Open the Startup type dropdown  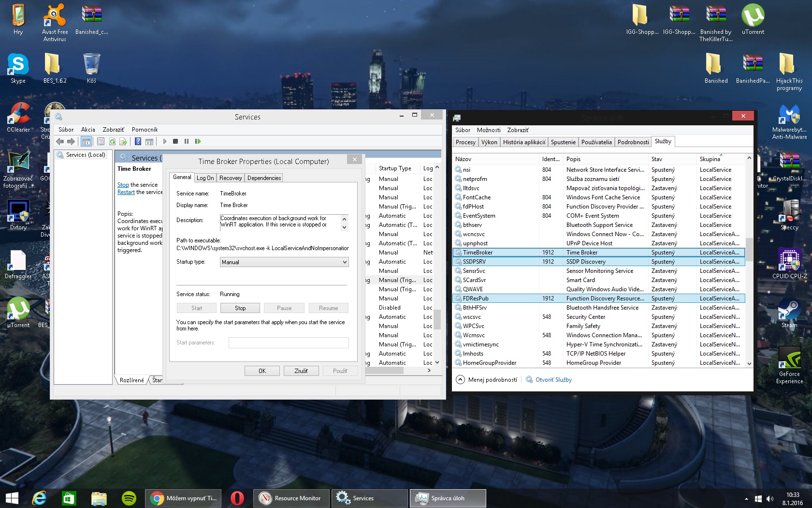(x=284, y=262)
